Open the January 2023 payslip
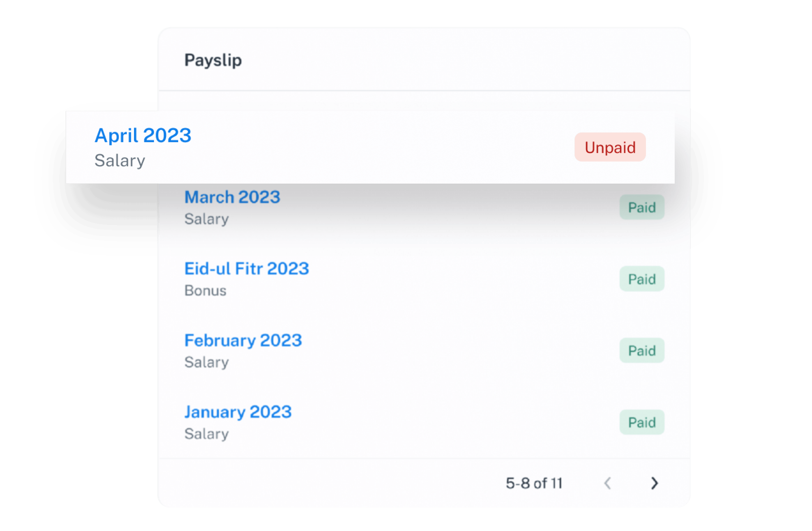This screenshot has height=531, width=812. point(238,412)
